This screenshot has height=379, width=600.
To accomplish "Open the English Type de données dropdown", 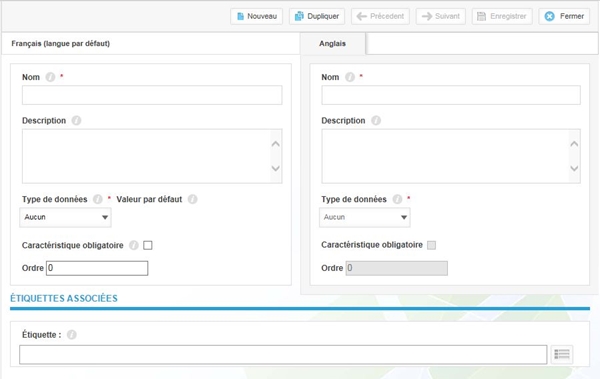I will pyautogui.click(x=365, y=217).
